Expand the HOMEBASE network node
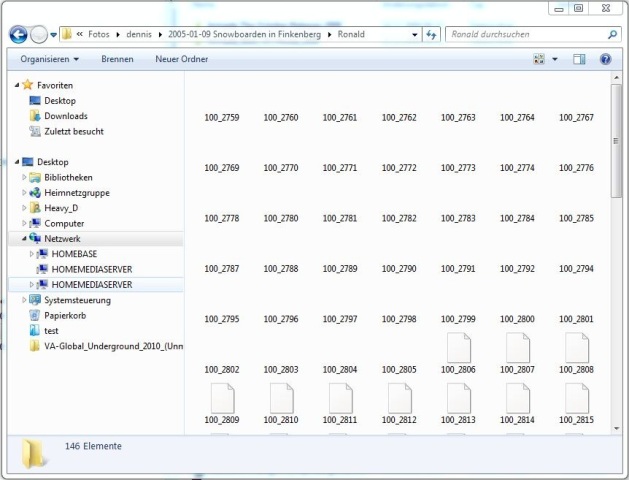 pyautogui.click(x=32, y=254)
